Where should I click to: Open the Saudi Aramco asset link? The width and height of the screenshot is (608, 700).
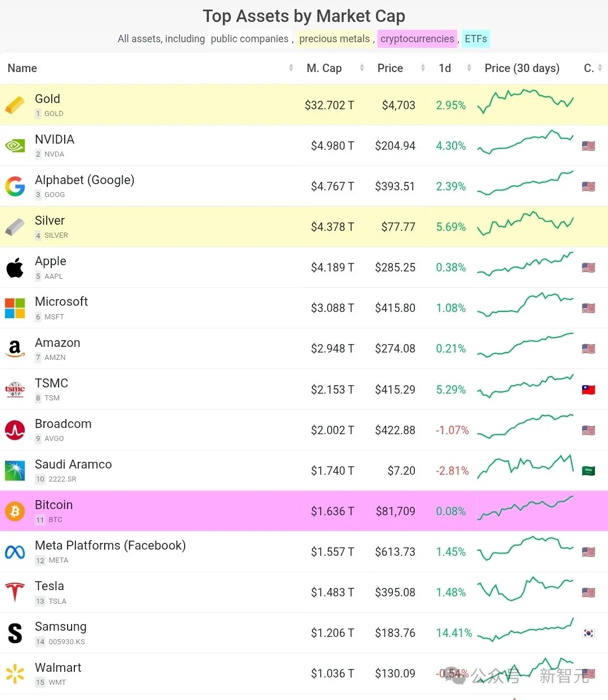click(73, 464)
